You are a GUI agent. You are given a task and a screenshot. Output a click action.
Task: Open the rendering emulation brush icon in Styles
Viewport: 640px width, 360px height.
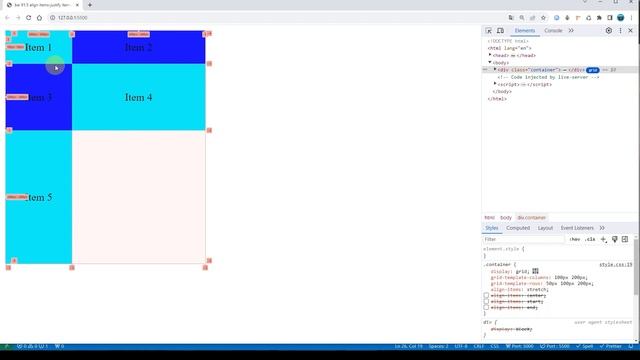[x=615, y=239]
